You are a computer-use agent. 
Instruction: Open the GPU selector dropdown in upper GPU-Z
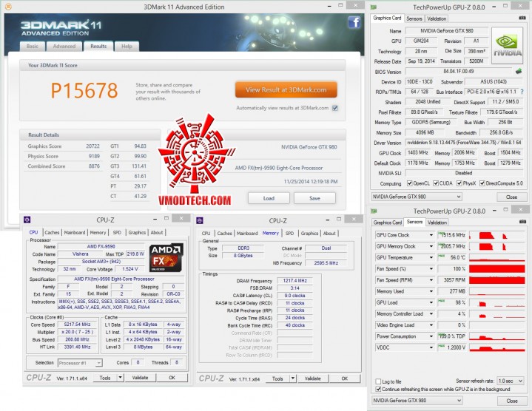[417, 197]
